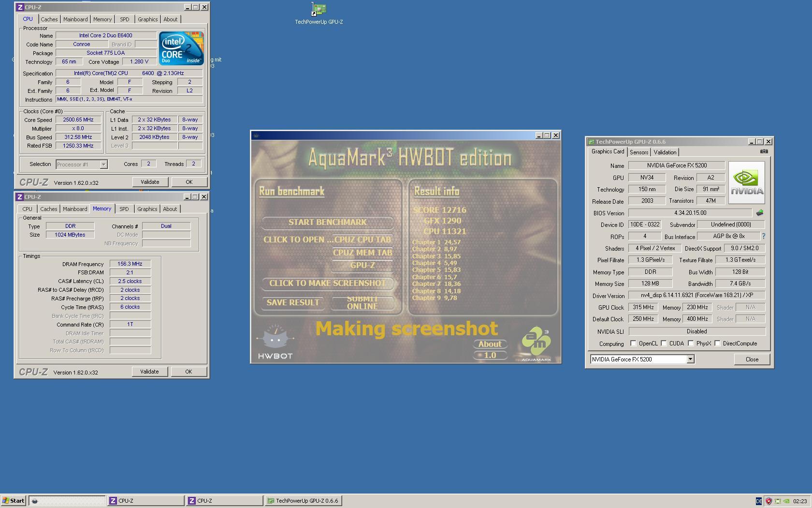This screenshot has height=508, width=812.
Task: Click the About button in AquaMark
Action: coord(490,344)
